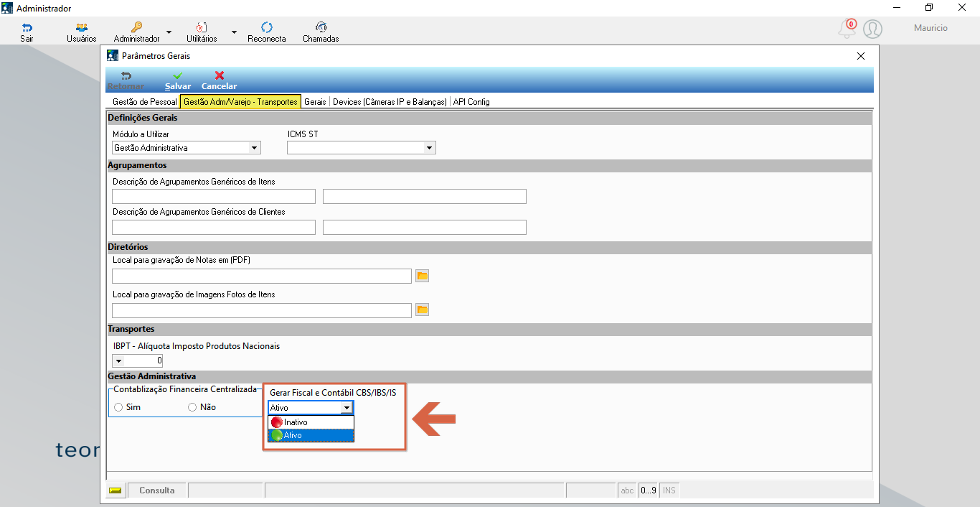
Task: Browse folder for Notas em PDF location
Action: coord(423,276)
